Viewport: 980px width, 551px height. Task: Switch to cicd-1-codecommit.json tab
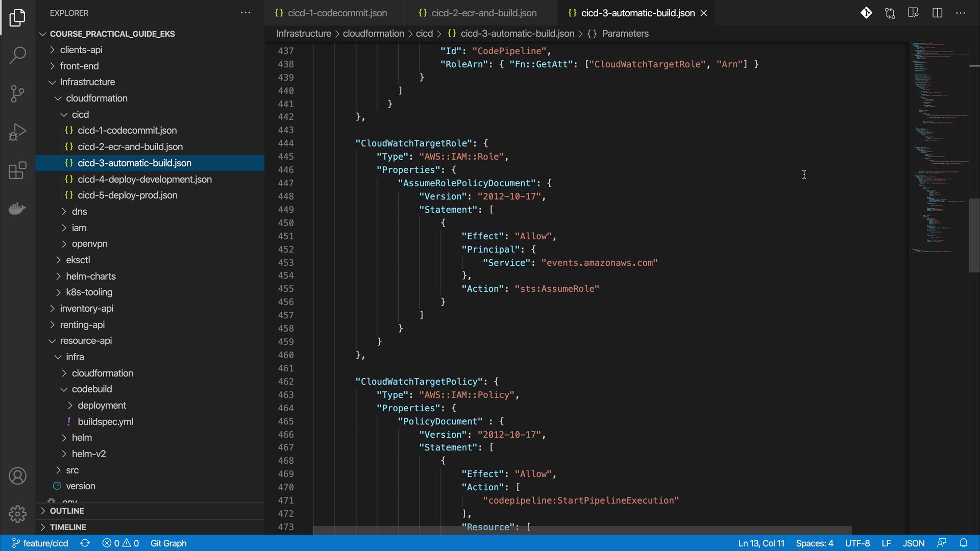point(337,13)
